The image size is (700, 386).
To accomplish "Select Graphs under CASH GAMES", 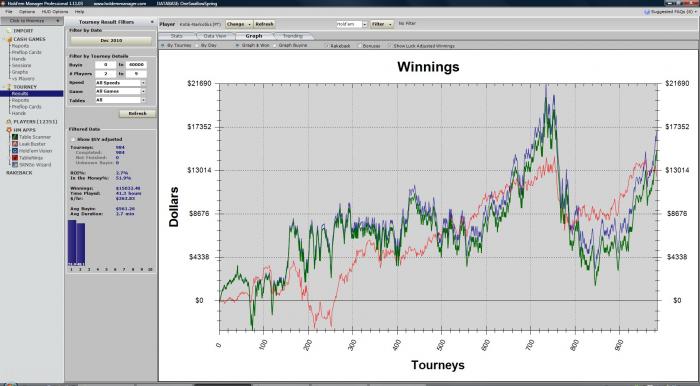I will [x=20, y=72].
